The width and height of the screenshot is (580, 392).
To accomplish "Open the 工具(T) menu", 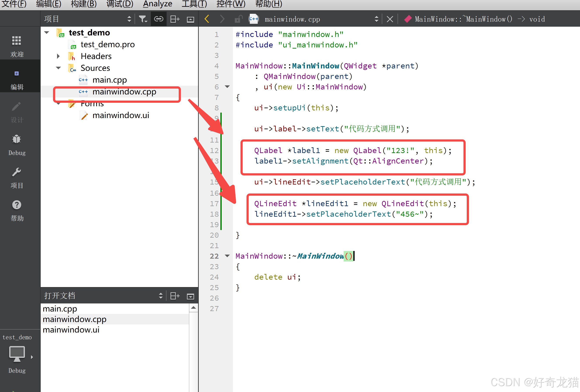I will [x=194, y=4].
